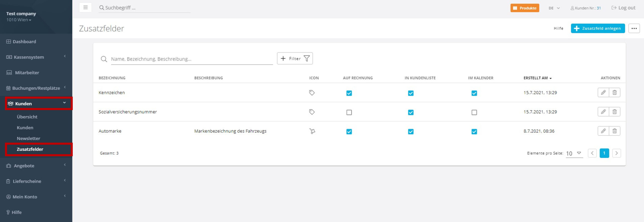Open Elemente pro Seite dropdown

[x=574, y=153]
